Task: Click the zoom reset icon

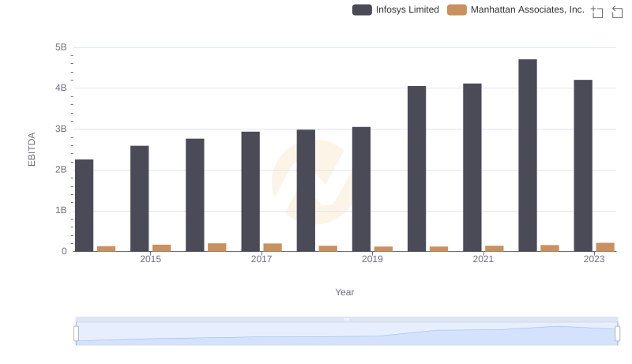Action: click(617, 12)
